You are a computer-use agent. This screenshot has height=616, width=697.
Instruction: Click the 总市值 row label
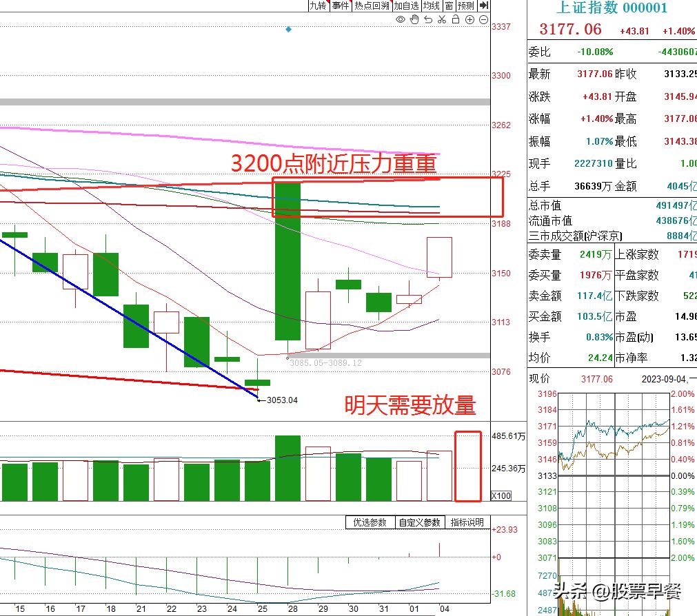pyautogui.click(x=545, y=205)
